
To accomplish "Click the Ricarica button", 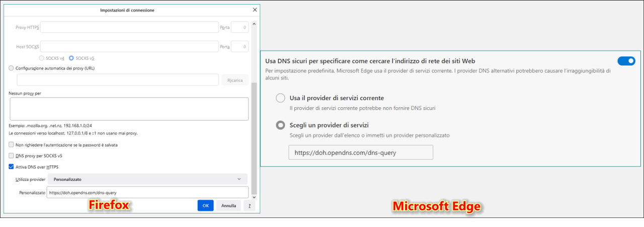I will [235, 80].
